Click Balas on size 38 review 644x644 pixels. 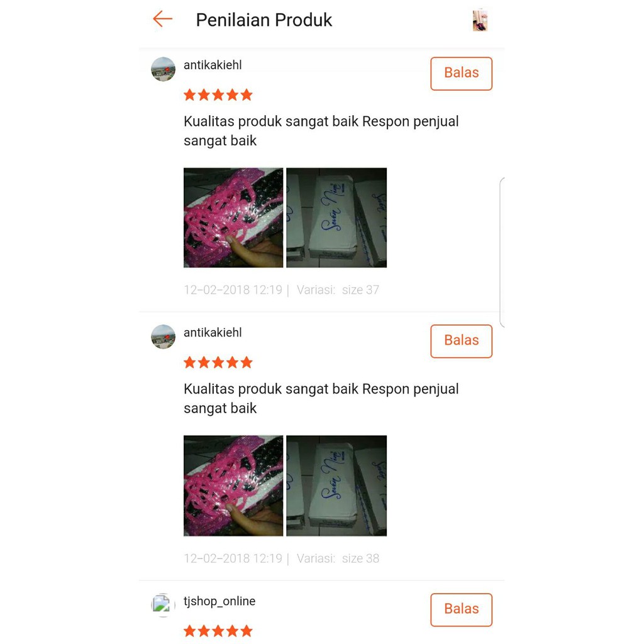(461, 341)
